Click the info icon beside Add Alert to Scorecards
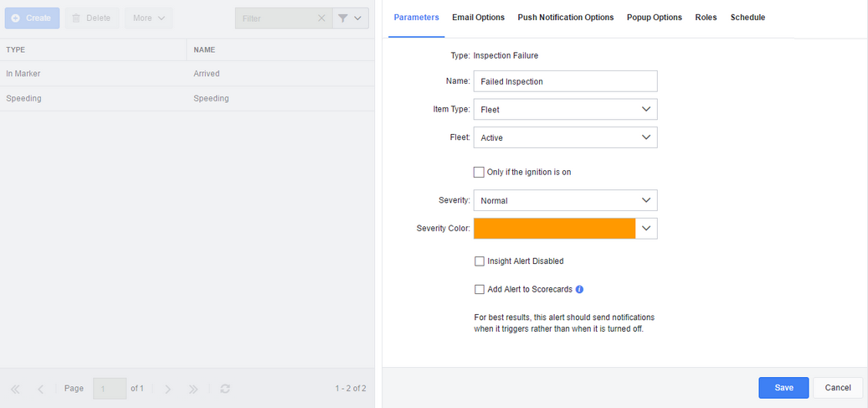The height and width of the screenshot is (408, 868). click(x=579, y=289)
